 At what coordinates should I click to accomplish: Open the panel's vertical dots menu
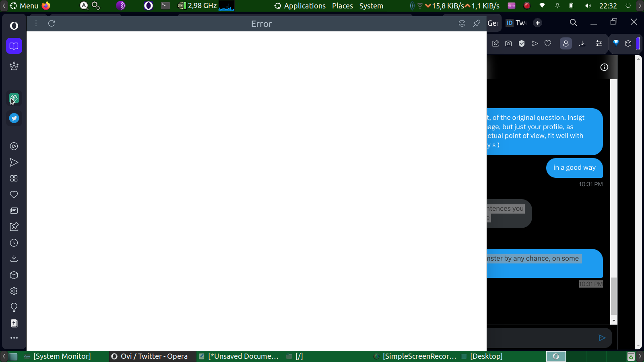point(36,23)
